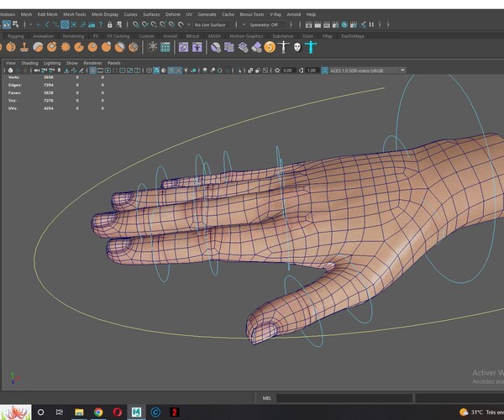
Task: Click the IPR render clapperboard icon
Action: tap(327, 24)
